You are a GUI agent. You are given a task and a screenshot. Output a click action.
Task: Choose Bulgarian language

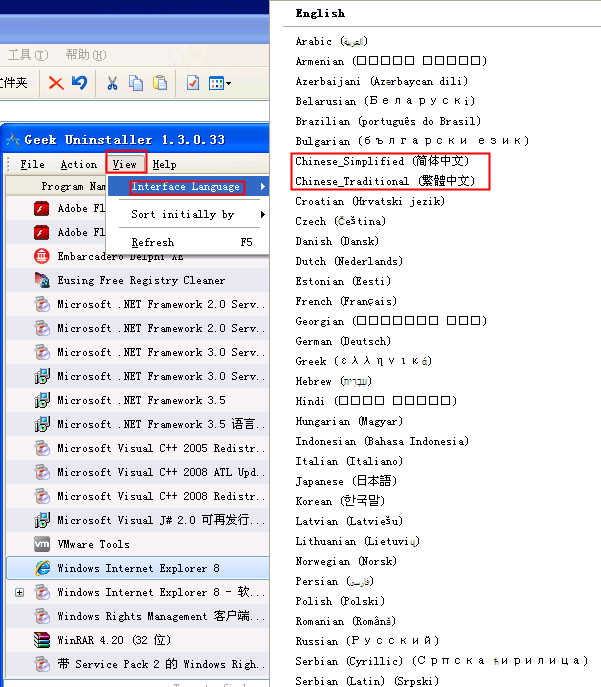tap(412, 141)
